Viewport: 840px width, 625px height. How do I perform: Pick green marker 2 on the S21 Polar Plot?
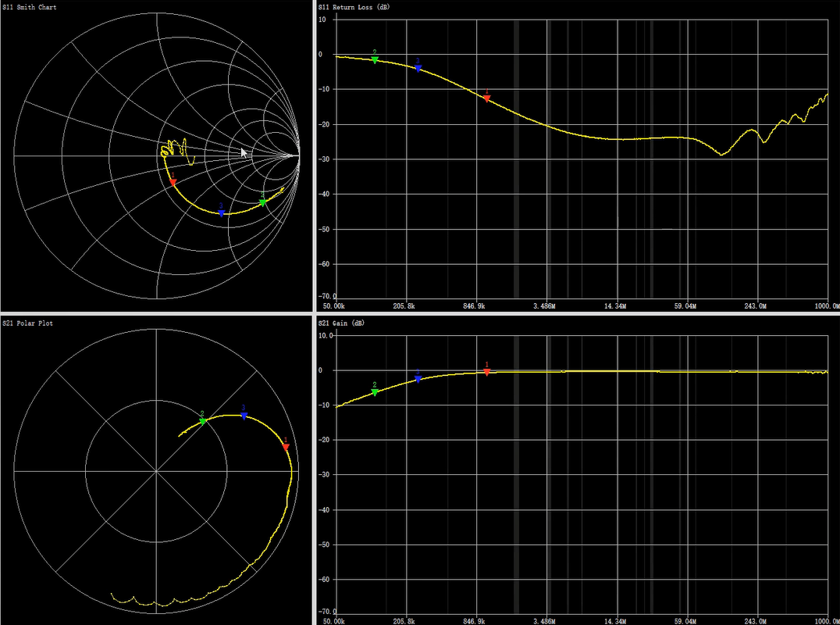click(x=202, y=421)
